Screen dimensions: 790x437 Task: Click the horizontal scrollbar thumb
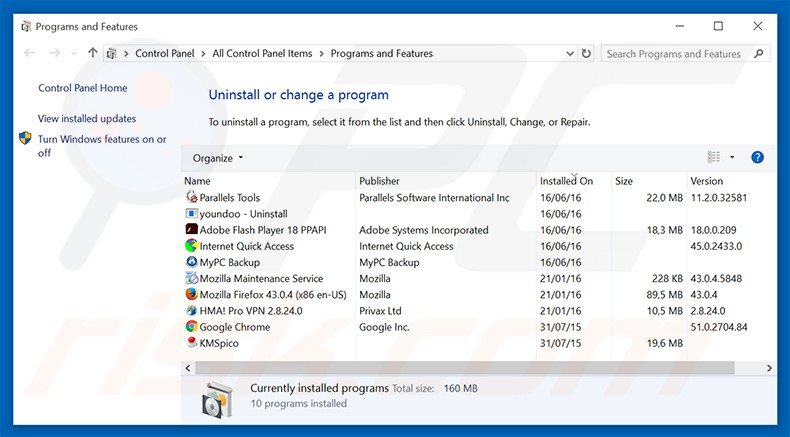465,368
